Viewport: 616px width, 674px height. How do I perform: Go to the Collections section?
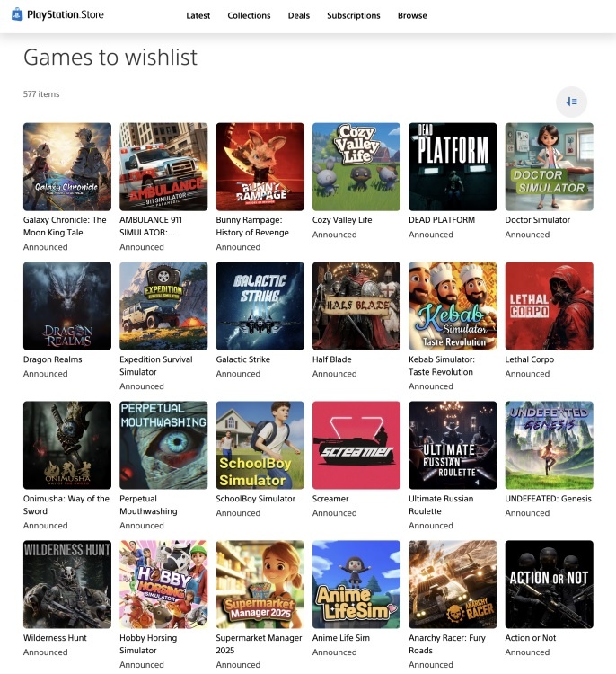[x=249, y=16]
